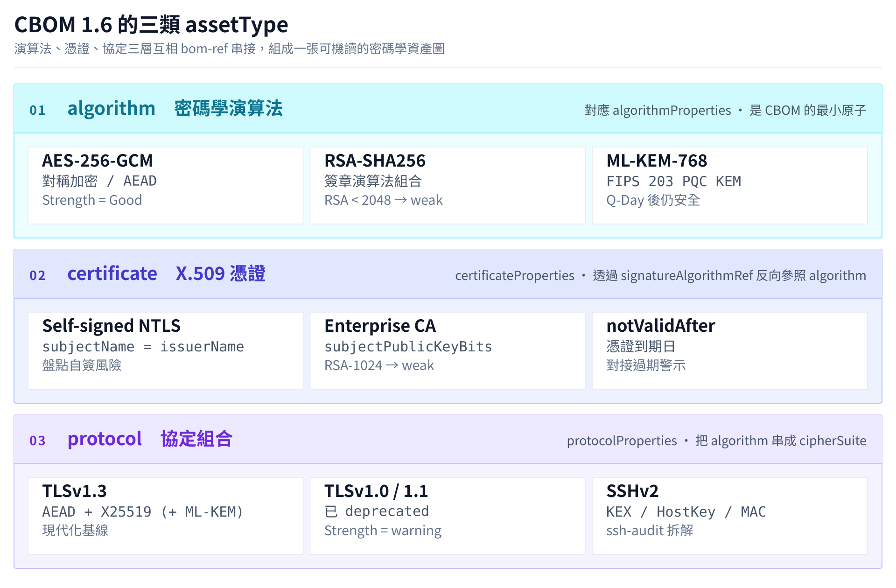This screenshot has height=588, width=896.
Task: Click '簽章演算法組合' text
Action: pyautogui.click(x=373, y=181)
